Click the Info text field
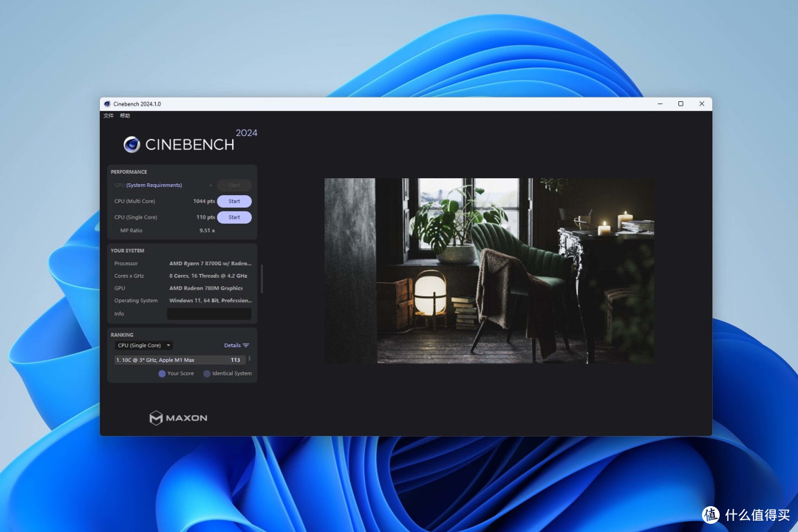The width and height of the screenshot is (798, 532). 209,313
